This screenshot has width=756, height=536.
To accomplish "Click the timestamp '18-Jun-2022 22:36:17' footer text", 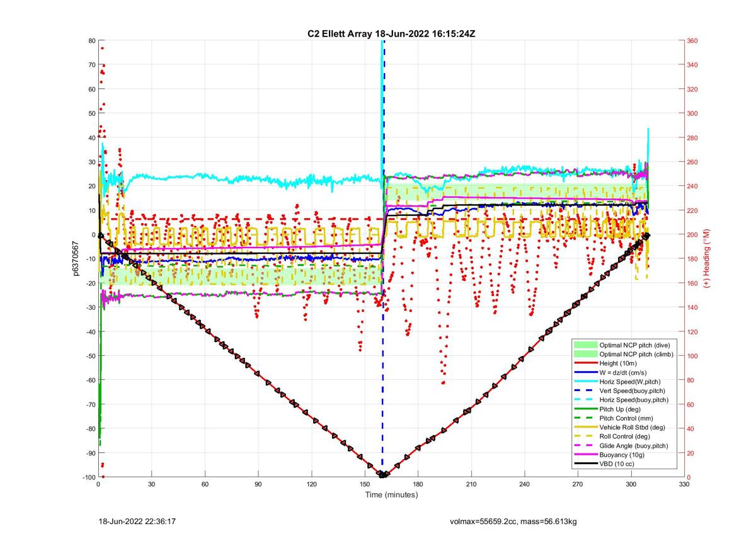I will click(x=137, y=522).
